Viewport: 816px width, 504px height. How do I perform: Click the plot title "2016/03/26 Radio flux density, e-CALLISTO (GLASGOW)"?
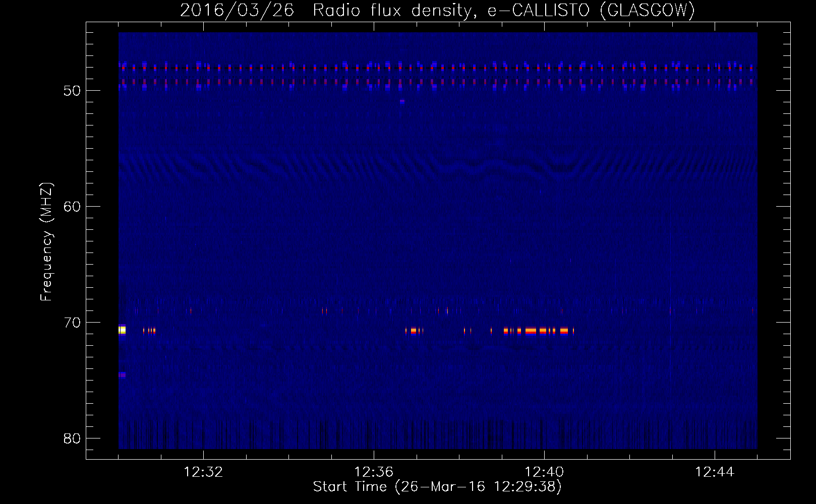[437, 10]
